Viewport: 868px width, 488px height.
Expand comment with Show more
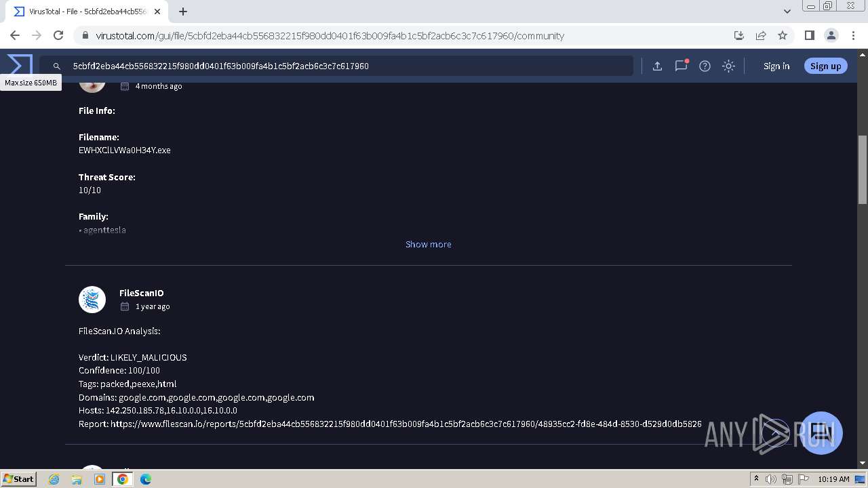click(x=428, y=244)
